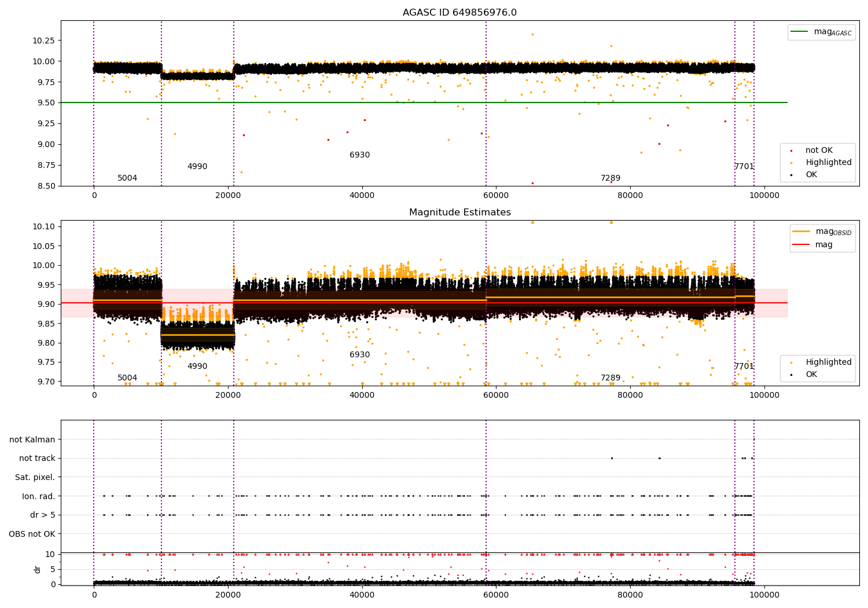Image resolution: width=868 pixels, height=608 pixels.
Task: Click the 10 y-axis tick in the dr panel
Action: (50, 554)
